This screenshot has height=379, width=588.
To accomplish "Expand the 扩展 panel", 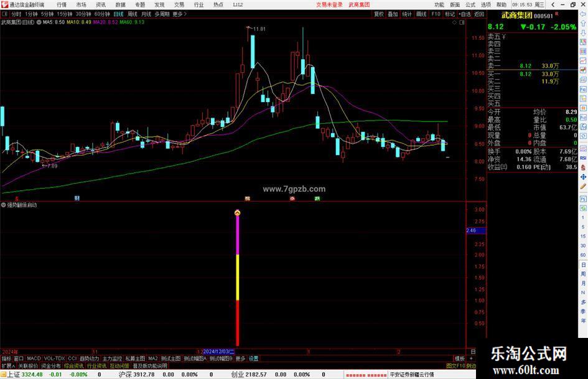I will click(8, 365).
